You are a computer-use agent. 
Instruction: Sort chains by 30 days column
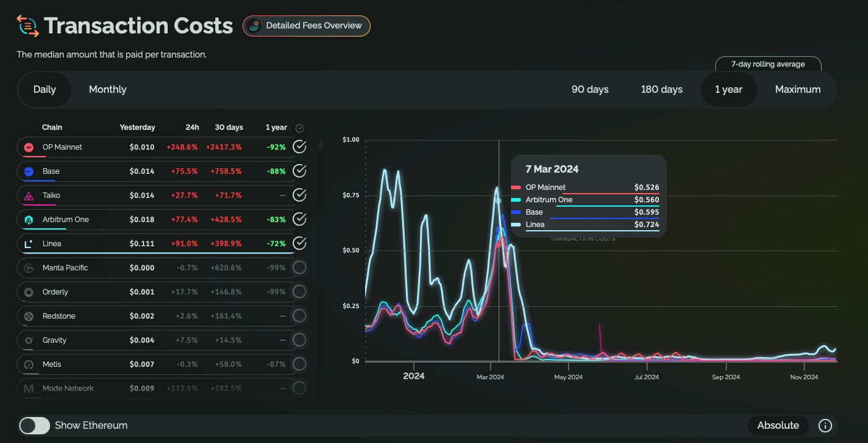(x=229, y=127)
